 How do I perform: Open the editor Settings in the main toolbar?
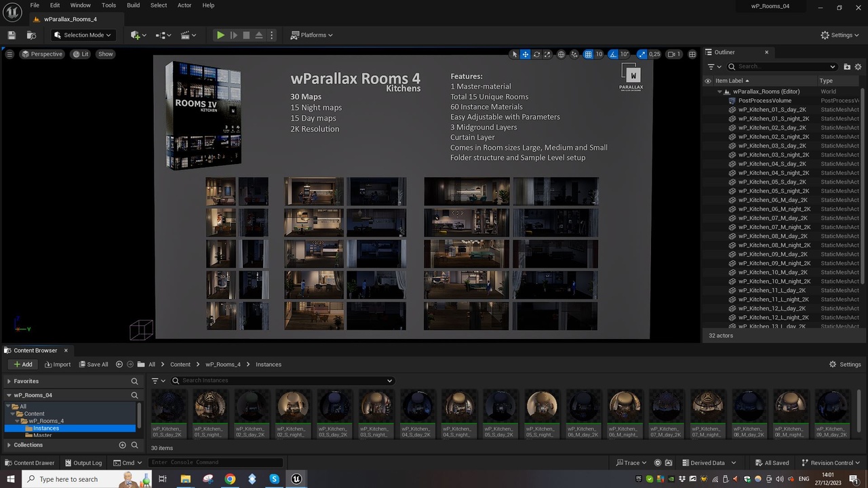(x=841, y=35)
